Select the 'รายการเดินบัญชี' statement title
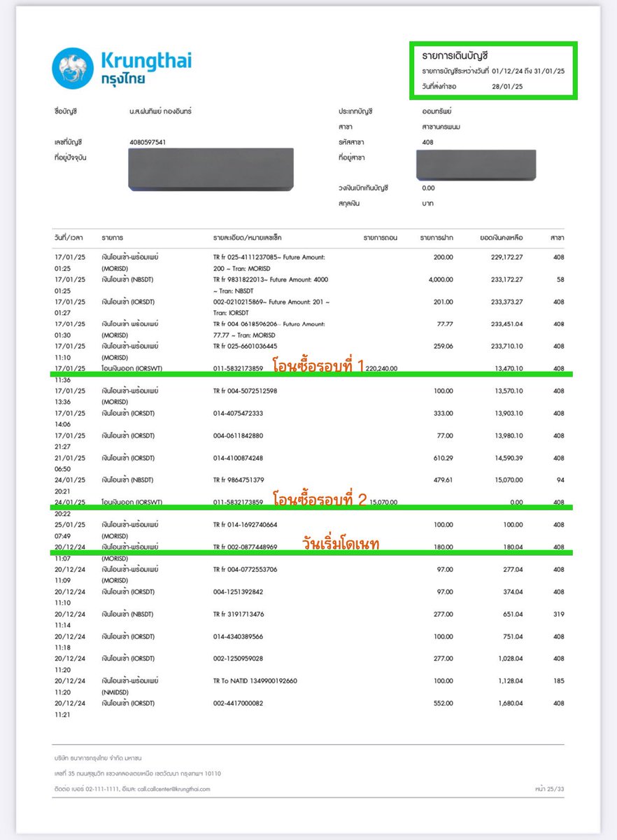The height and width of the screenshot is (840, 617). 455,55
